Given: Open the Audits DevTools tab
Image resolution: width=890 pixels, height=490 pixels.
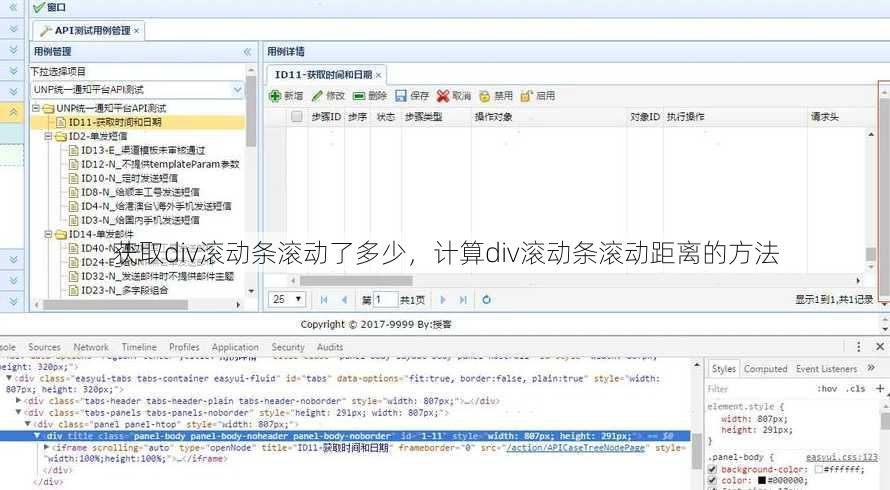Looking at the screenshot, I should [x=330, y=347].
